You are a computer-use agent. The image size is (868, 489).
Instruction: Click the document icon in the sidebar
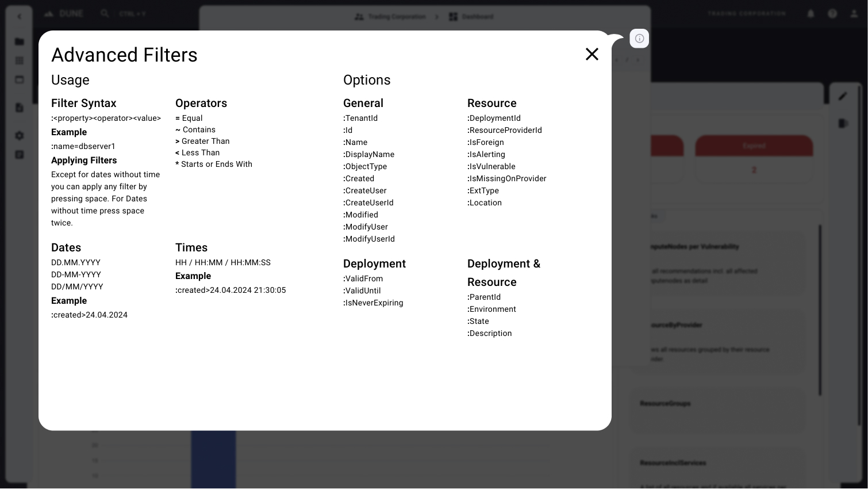tap(20, 108)
